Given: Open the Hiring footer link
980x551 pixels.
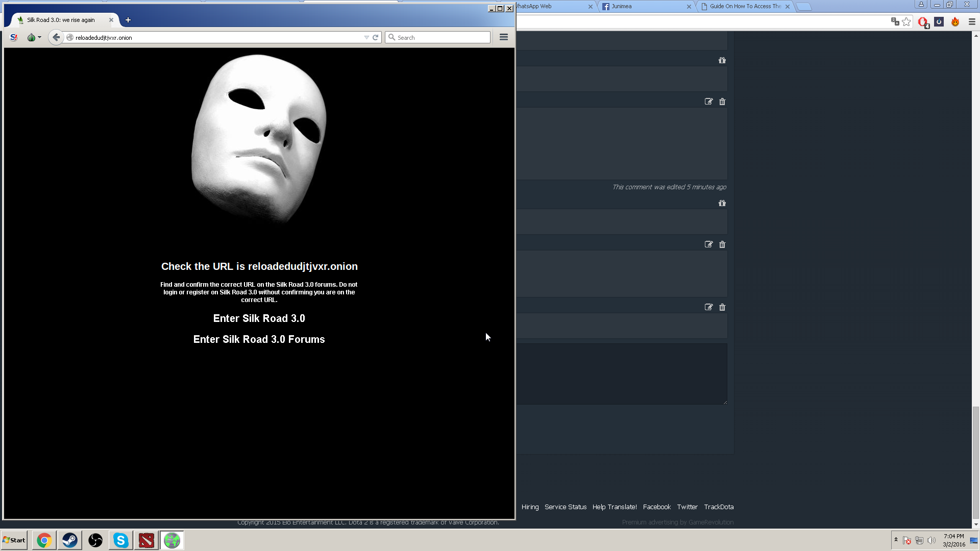Looking at the screenshot, I should click(530, 507).
